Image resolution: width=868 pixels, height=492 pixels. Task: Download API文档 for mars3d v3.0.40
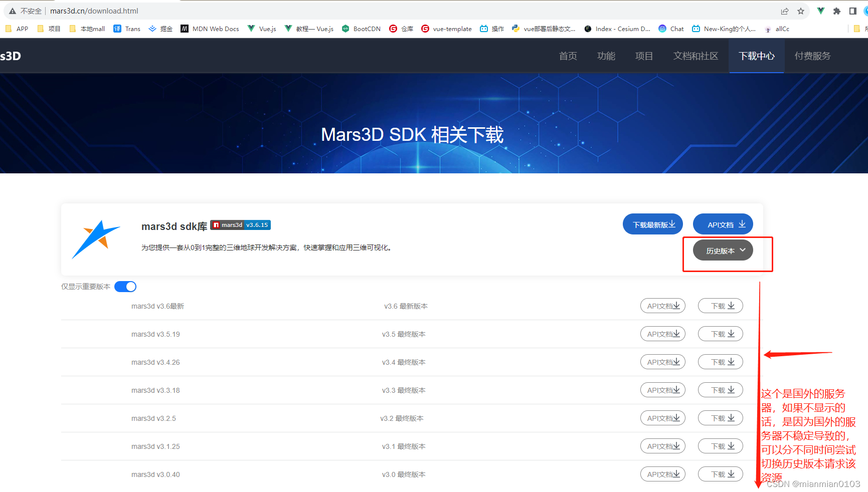pos(663,474)
